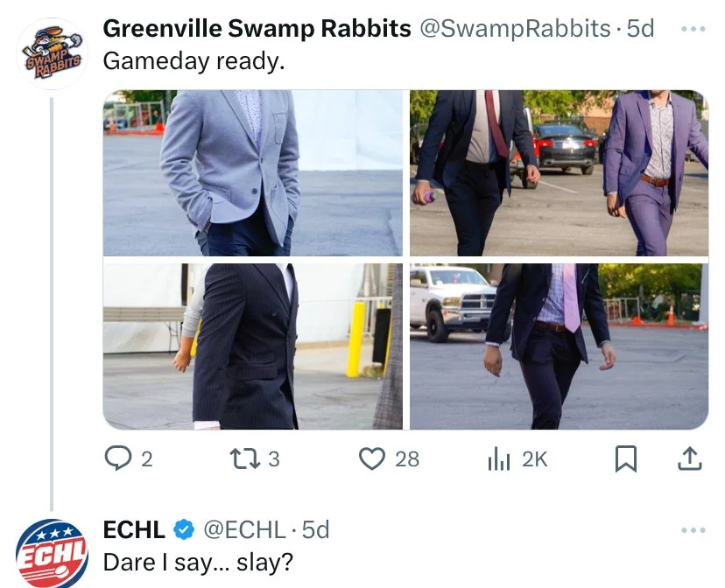Expand more options on the ECHL reply
This screenshot has width=725, height=588.
(x=693, y=529)
